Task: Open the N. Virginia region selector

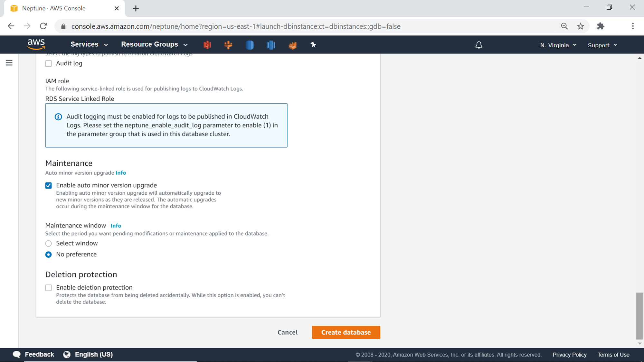Action: [x=558, y=45]
